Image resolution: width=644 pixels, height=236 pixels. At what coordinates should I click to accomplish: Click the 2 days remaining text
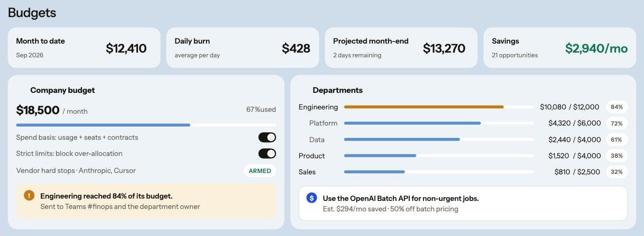[x=357, y=55]
